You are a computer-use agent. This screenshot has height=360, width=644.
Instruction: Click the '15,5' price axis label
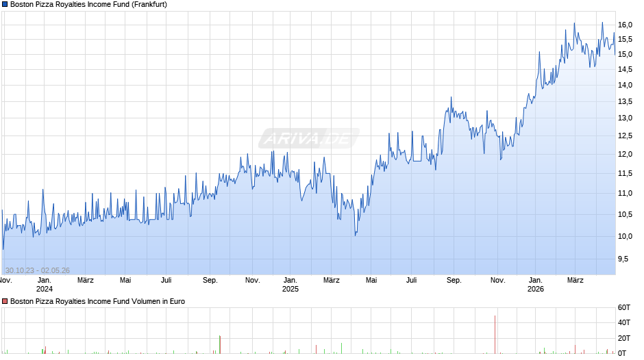tap(625, 40)
